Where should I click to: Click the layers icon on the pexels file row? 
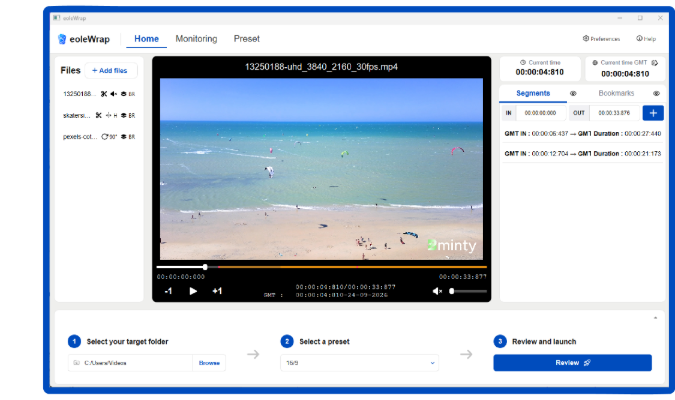tap(124, 137)
